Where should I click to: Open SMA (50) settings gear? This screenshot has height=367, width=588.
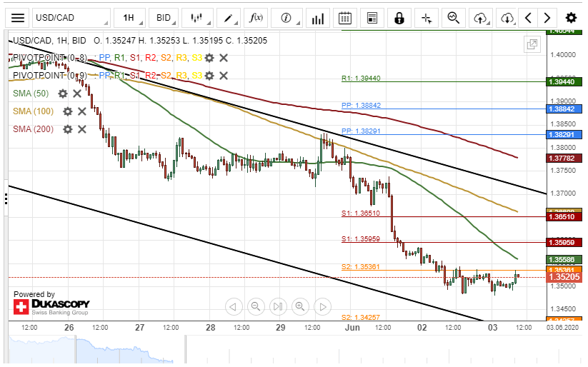[x=63, y=94]
